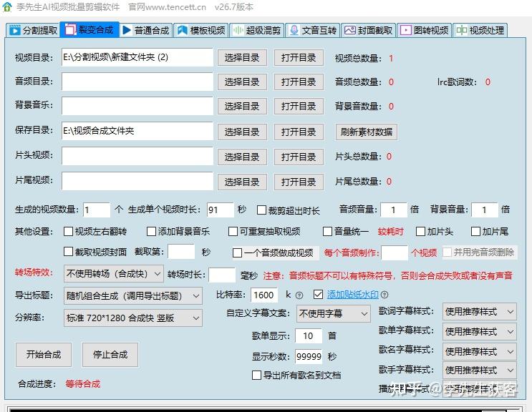Open the 歌词字幕样式 dropdown

pos(480,311)
